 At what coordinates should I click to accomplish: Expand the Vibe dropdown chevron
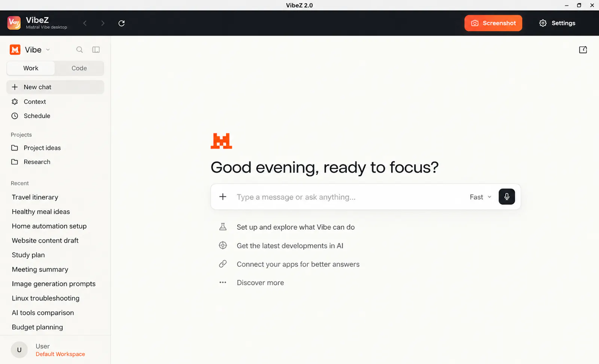pyautogui.click(x=48, y=50)
